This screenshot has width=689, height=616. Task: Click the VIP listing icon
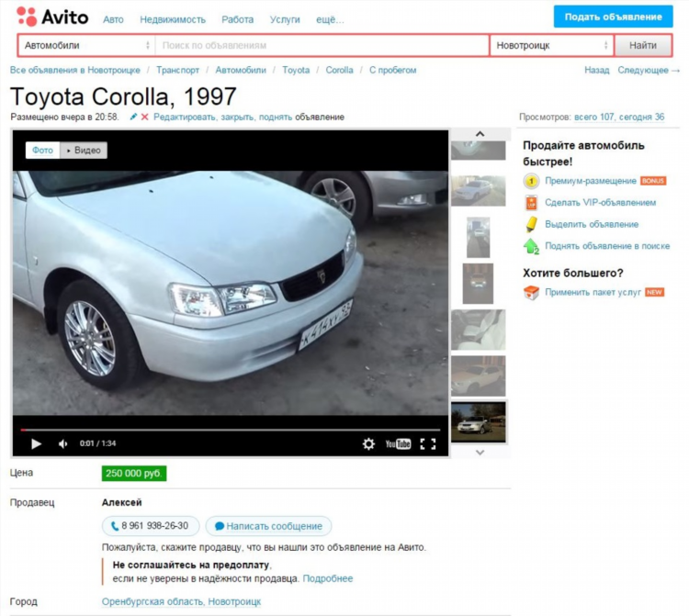coord(531,203)
